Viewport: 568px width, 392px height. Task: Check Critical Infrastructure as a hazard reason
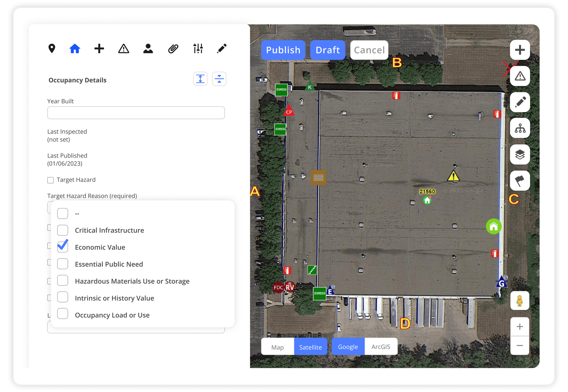(62, 230)
